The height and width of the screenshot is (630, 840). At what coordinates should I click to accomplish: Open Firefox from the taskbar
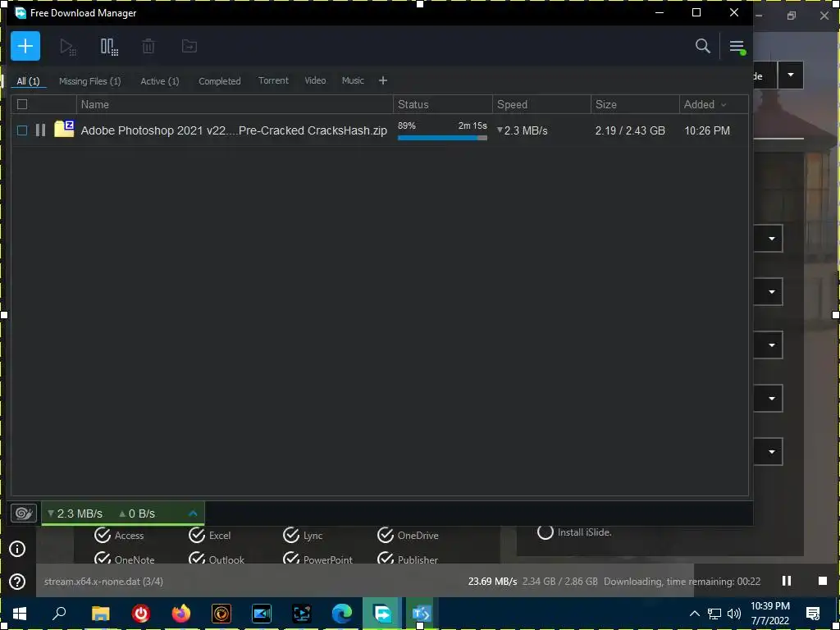(181, 614)
